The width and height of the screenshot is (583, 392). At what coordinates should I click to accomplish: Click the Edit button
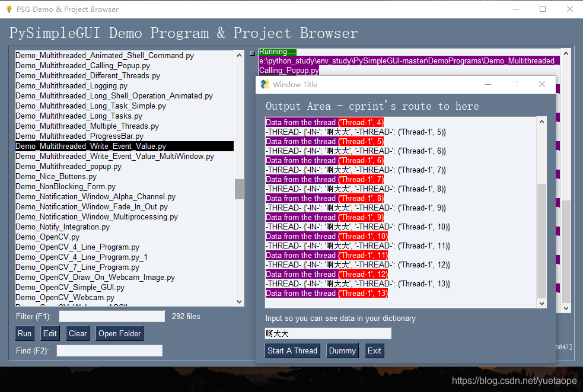click(50, 334)
